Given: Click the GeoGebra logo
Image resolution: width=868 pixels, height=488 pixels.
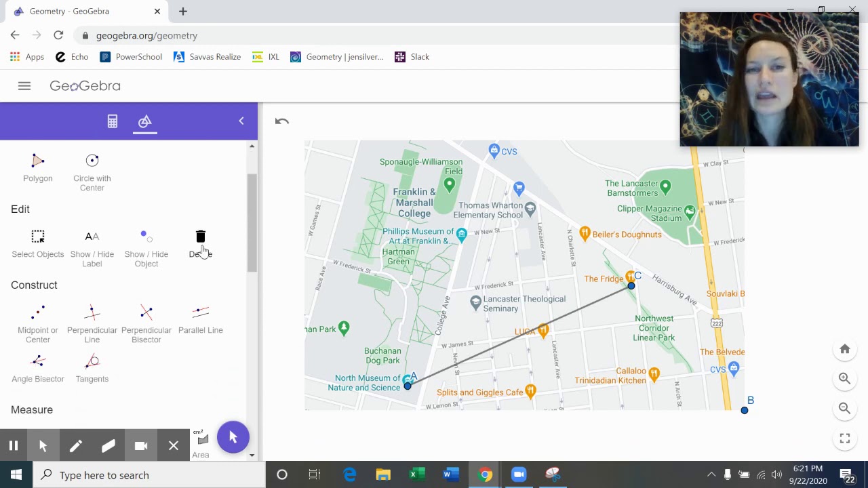Looking at the screenshot, I should [85, 86].
